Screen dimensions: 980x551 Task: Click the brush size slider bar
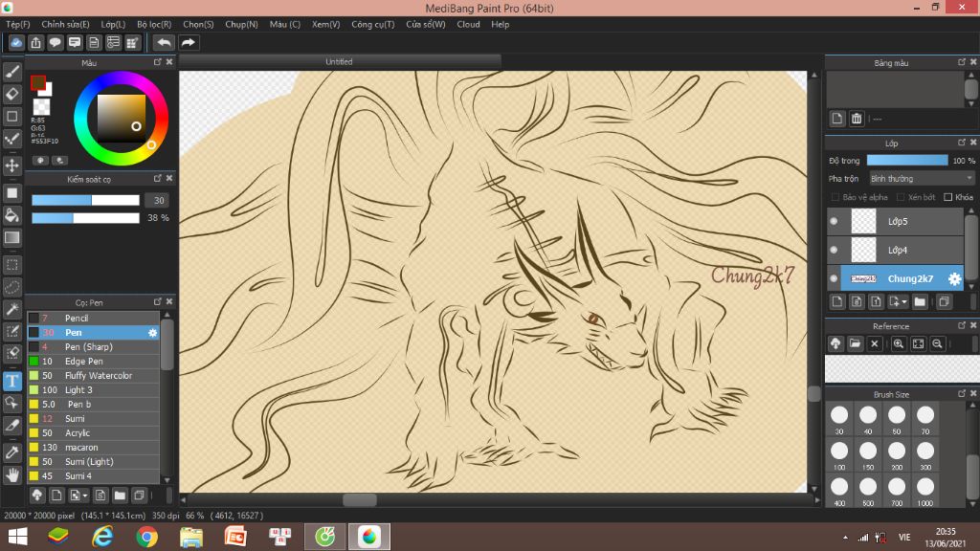[85, 200]
